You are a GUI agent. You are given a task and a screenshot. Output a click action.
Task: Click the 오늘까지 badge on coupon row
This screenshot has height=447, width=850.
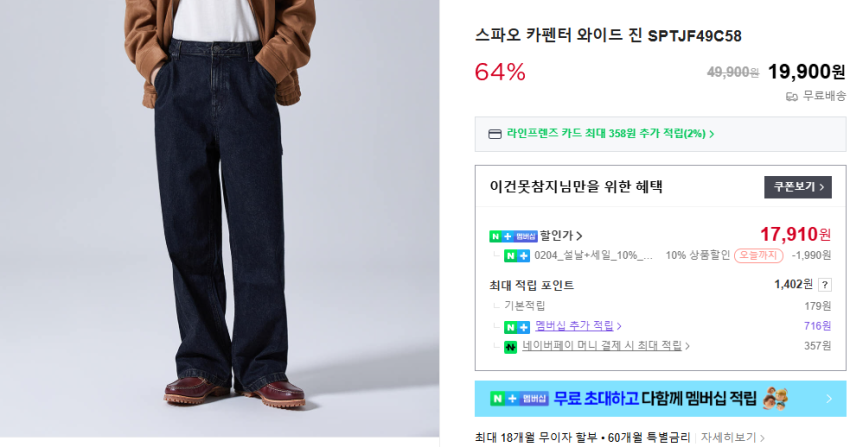758,255
